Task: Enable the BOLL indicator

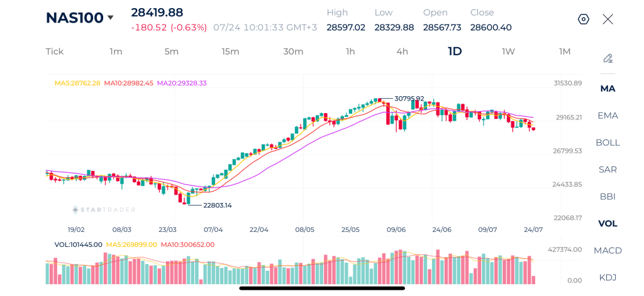Action: point(608,143)
